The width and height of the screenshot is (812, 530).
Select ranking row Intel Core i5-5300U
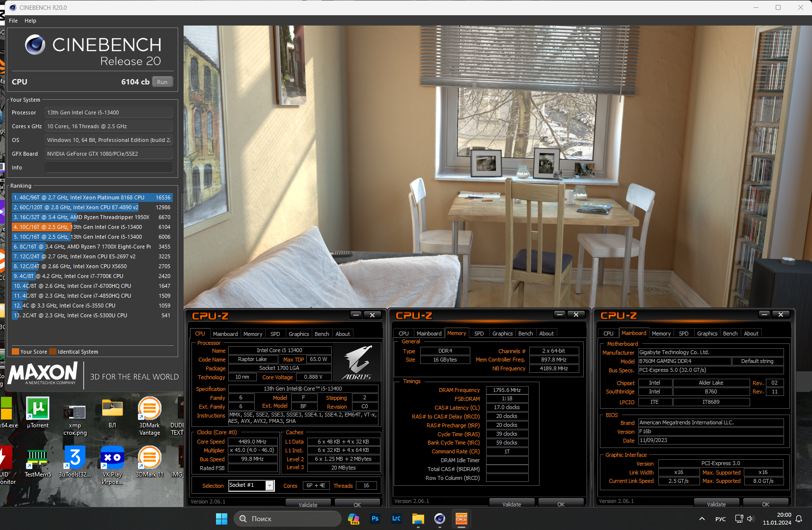[92, 315]
